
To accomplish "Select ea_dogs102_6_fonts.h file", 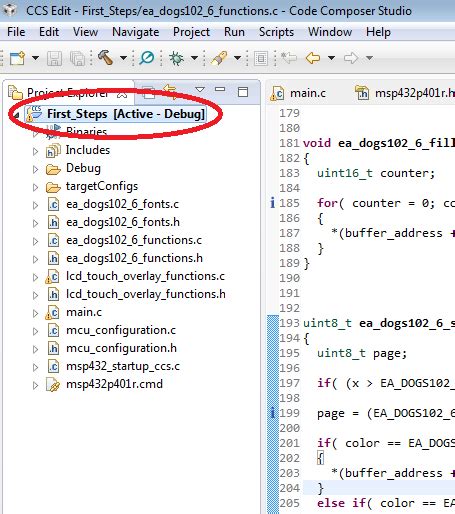I will point(123,222).
